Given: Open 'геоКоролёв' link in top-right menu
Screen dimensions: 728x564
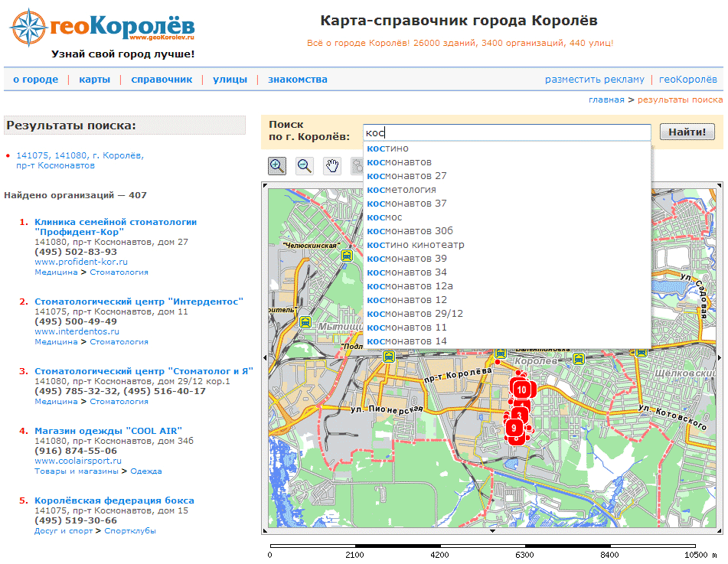Looking at the screenshot, I should [688, 80].
